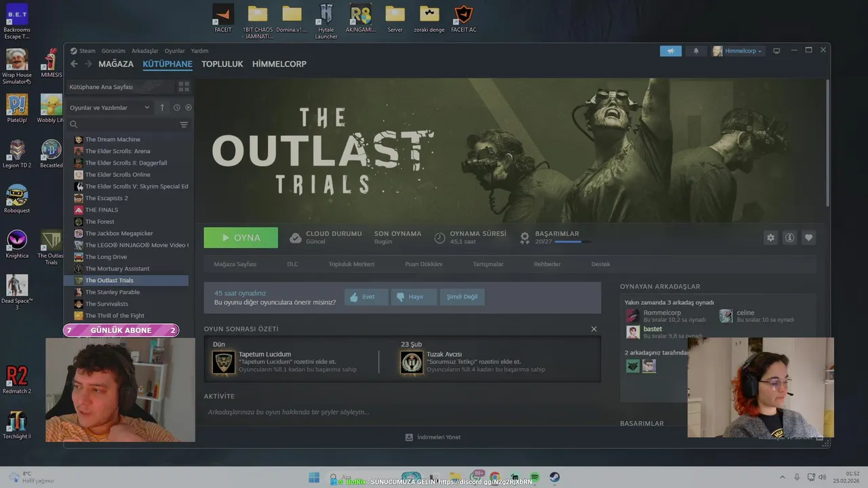Open friend Rommelcorp's avatar
This screenshot has width=868, height=488.
pos(632,316)
